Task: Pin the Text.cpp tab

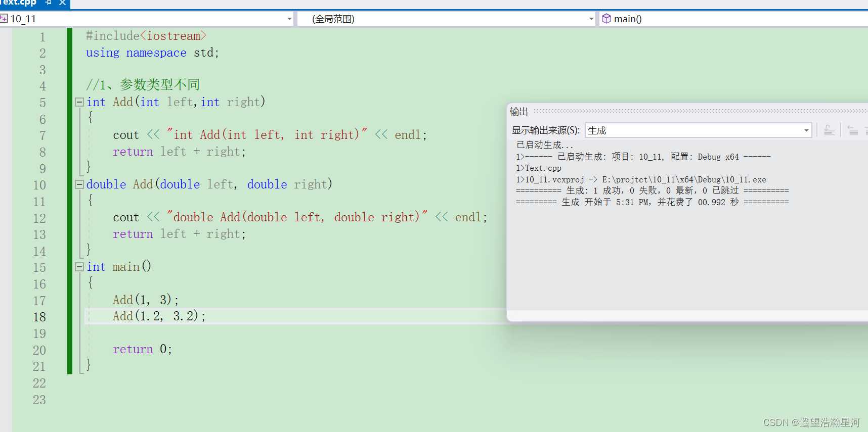Action: coord(49,3)
